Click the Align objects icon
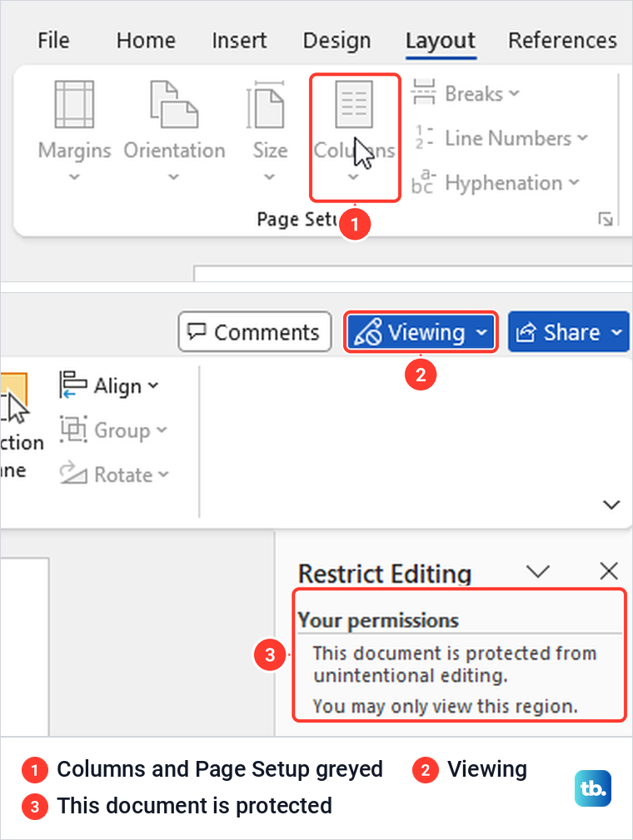The height and width of the screenshot is (840, 633). tap(72, 385)
